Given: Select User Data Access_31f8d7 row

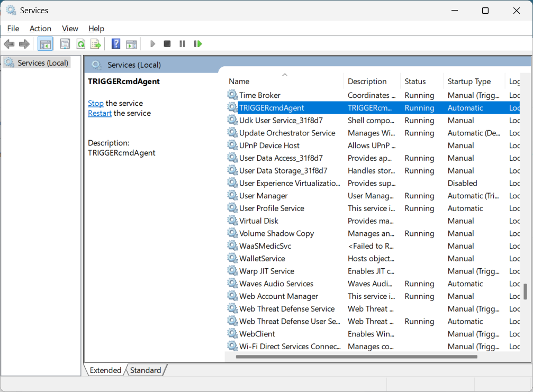Looking at the screenshot, I should 373,158.
